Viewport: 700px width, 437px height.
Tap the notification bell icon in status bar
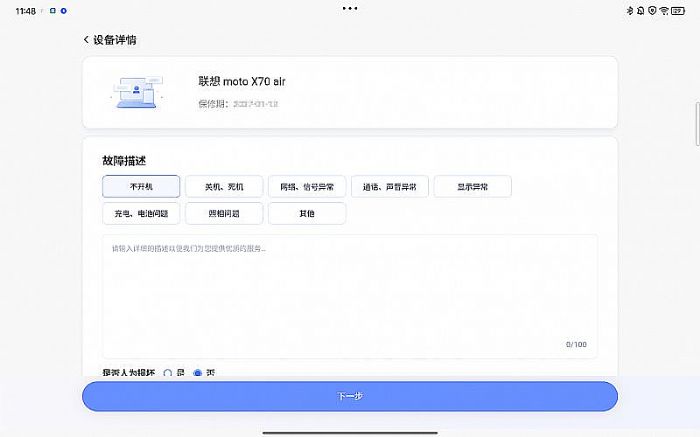click(641, 10)
